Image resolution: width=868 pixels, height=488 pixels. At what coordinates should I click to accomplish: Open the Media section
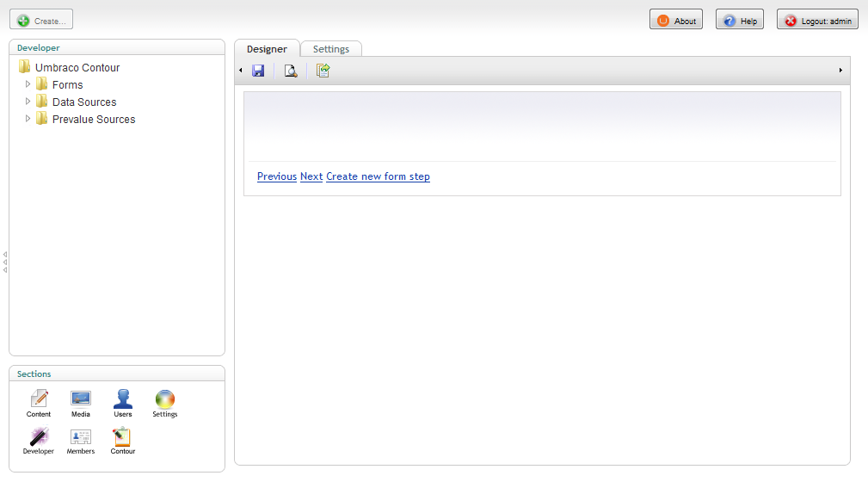click(81, 403)
